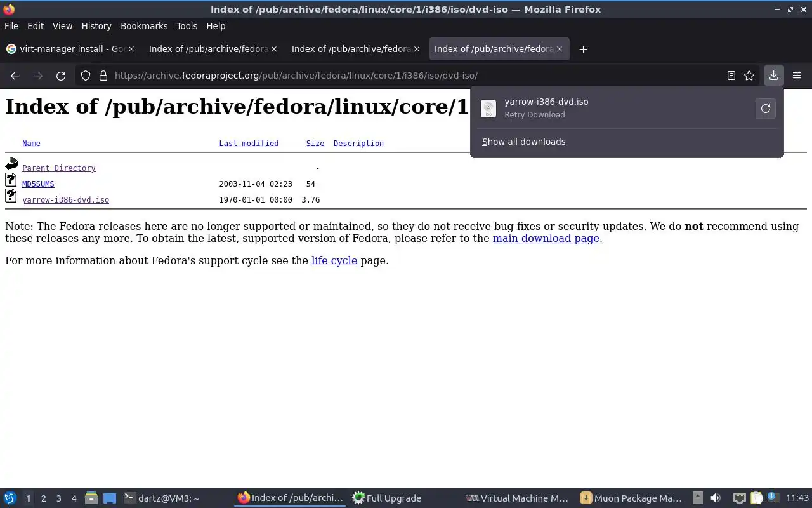Open the life cycle page link
This screenshot has width=812, height=508.
334,260
